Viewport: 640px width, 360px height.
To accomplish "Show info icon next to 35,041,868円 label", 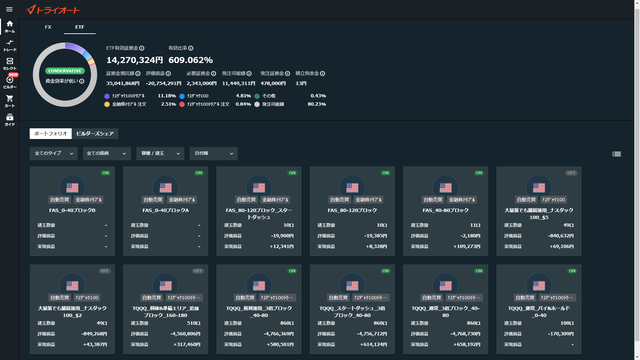I will click(138, 73).
